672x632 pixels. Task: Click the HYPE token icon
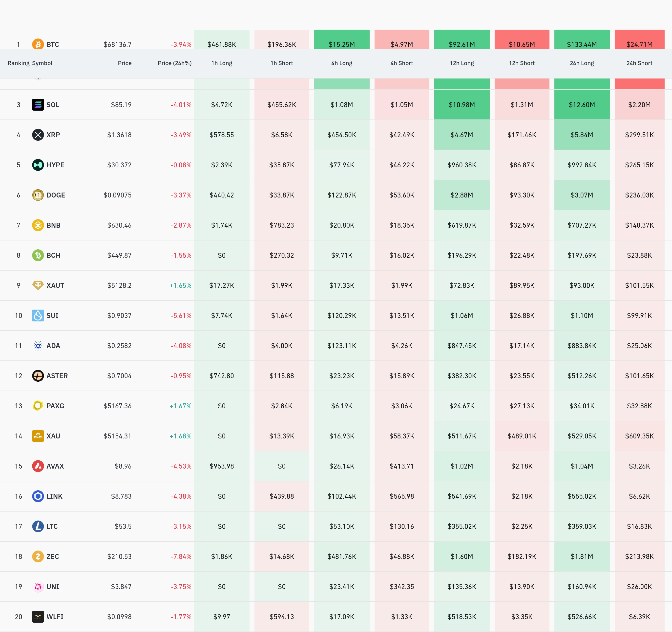38,165
